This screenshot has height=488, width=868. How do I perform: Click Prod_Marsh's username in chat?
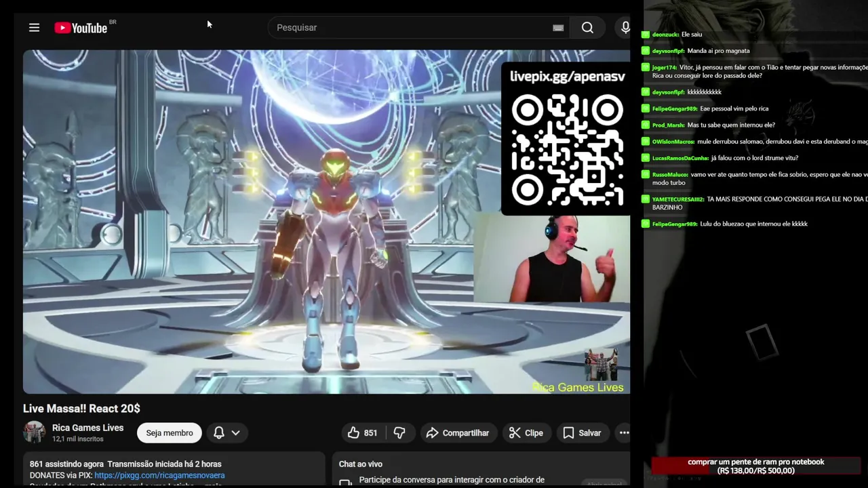pos(669,125)
